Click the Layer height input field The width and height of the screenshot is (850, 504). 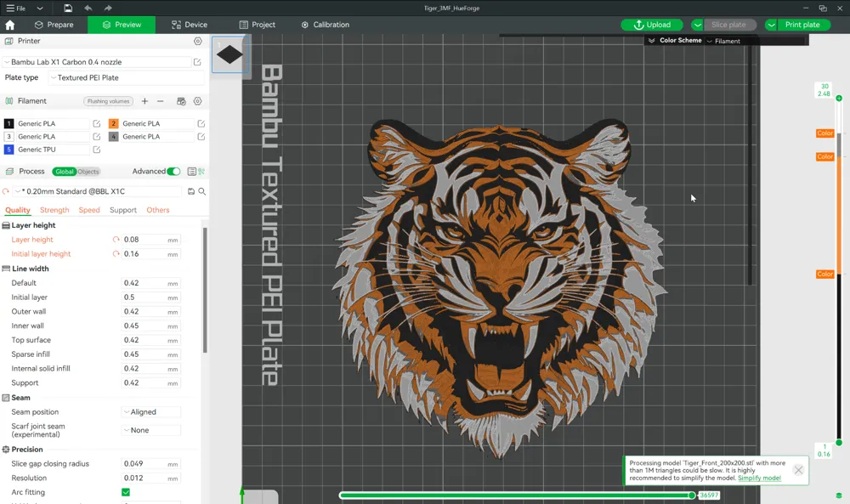151,240
